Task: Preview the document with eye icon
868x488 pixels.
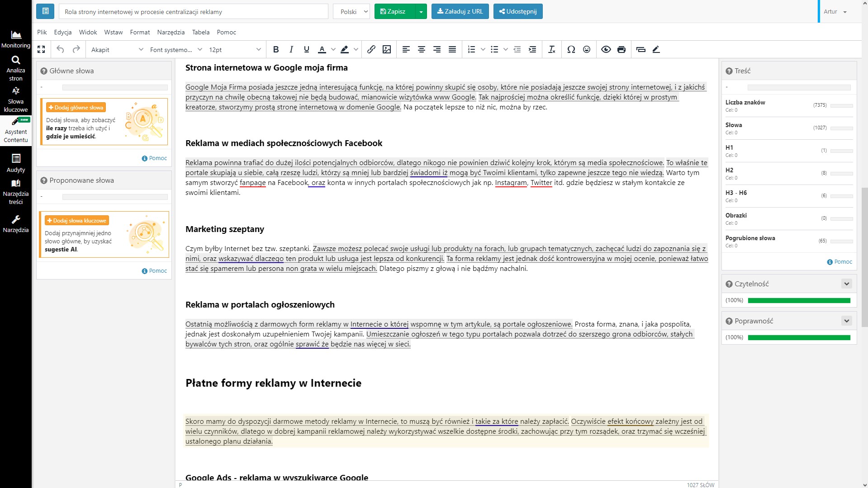Action: (x=606, y=49)
